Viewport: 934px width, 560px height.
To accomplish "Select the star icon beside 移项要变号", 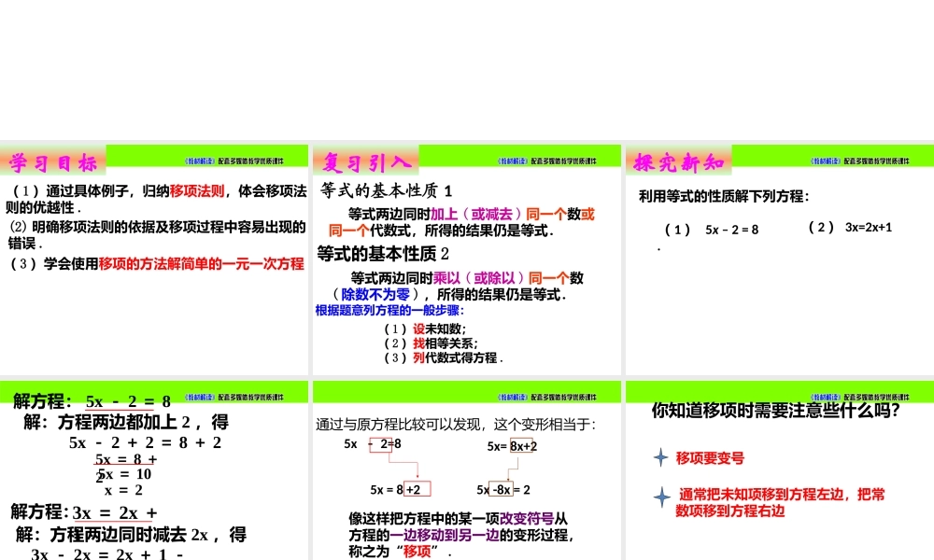I will [x=660, y=457].
